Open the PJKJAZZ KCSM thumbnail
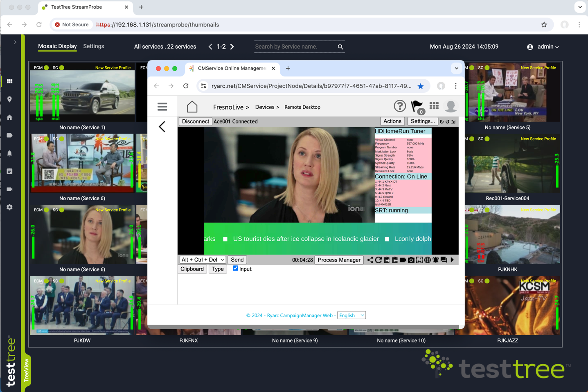The height and width of the screenshot is (392, 588). click(507, 305)
